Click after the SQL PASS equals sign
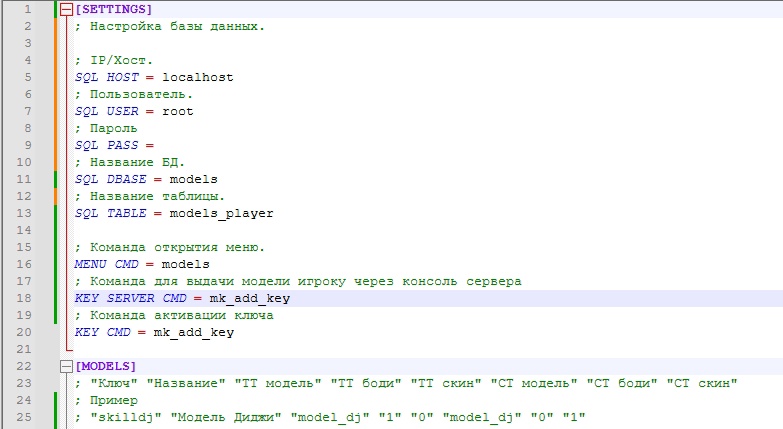This screenshot has height=429, width=783. 158,145
